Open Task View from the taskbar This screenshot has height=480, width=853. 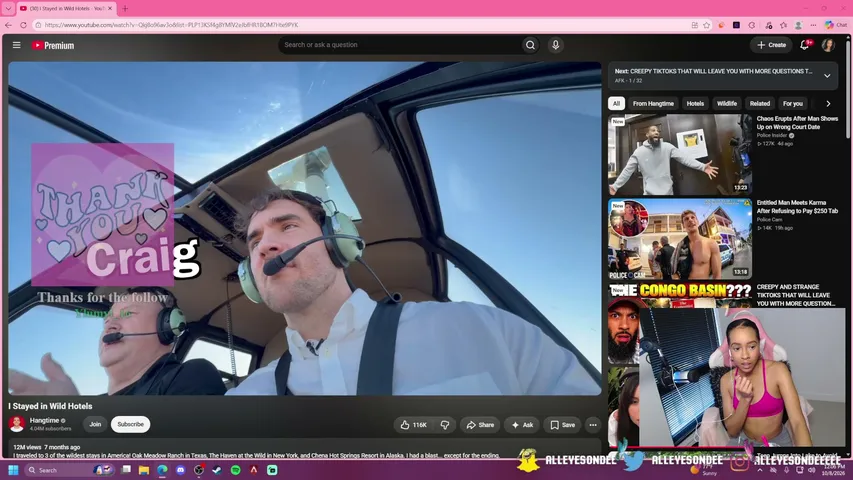click(x=126, y=470)
